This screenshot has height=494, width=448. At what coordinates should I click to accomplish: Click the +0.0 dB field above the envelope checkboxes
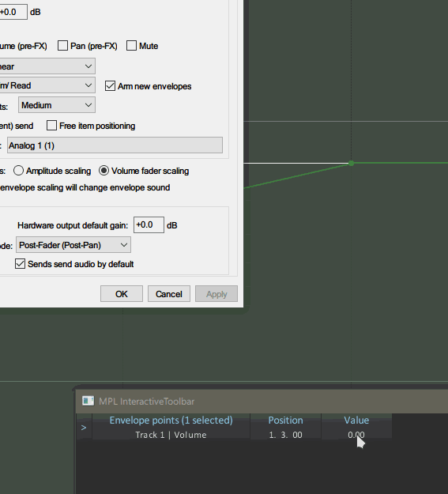pos(13,12)
